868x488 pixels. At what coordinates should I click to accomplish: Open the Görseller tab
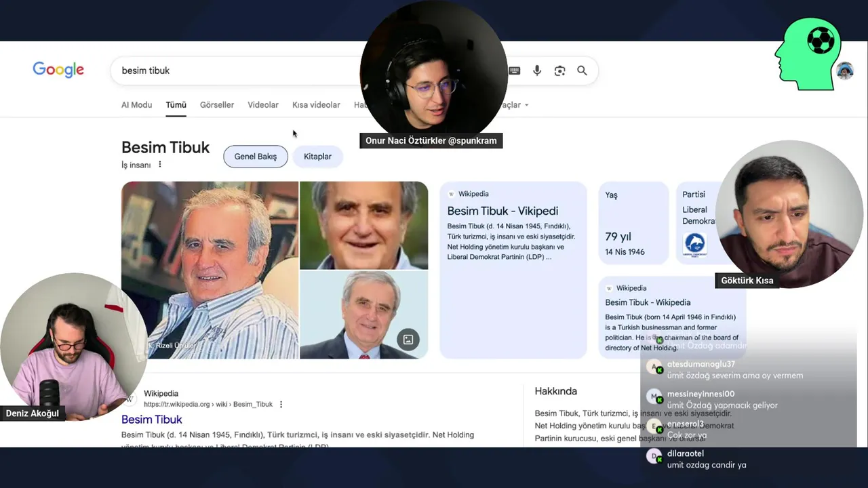click(x=217, y=105)
